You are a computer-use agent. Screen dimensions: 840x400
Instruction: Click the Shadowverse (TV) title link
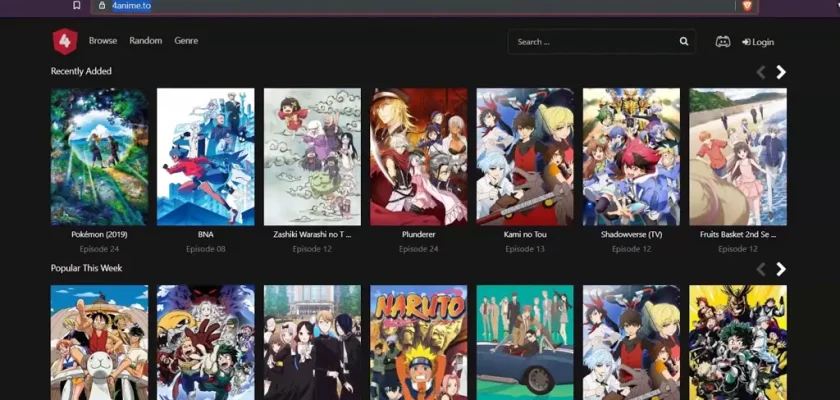(x=632, y=235)
